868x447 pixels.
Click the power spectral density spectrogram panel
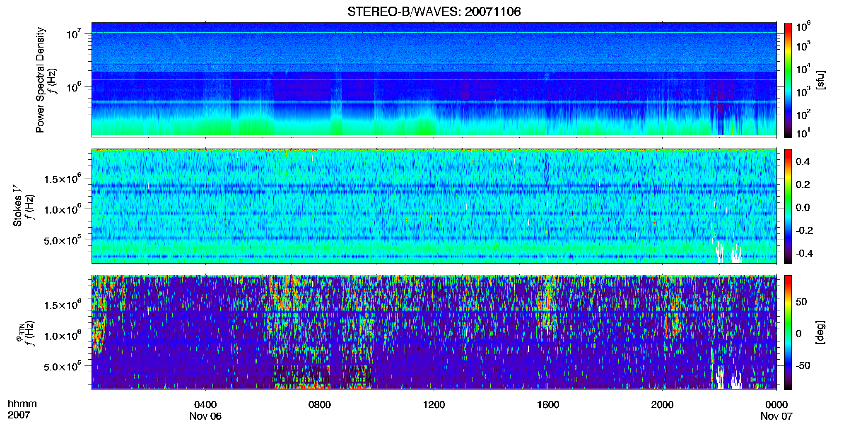coord(434,79)
